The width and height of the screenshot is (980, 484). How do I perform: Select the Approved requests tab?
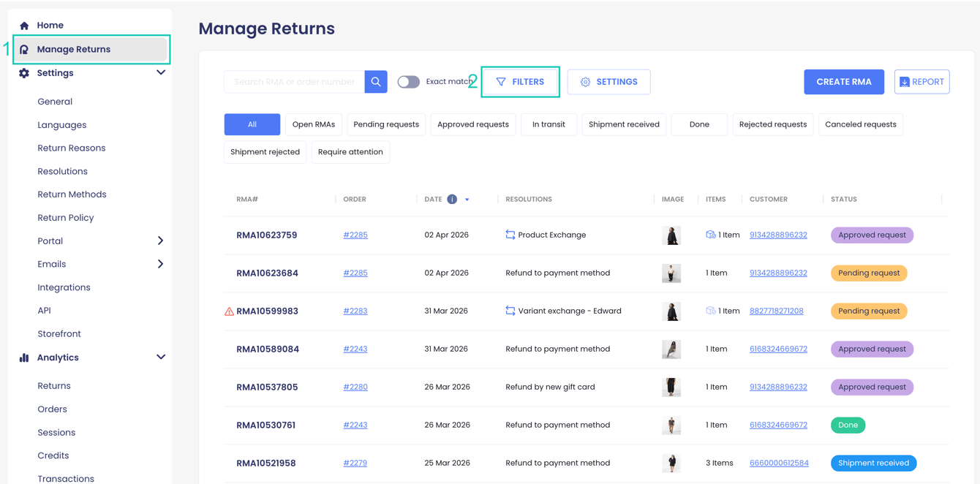click(473, 124)
